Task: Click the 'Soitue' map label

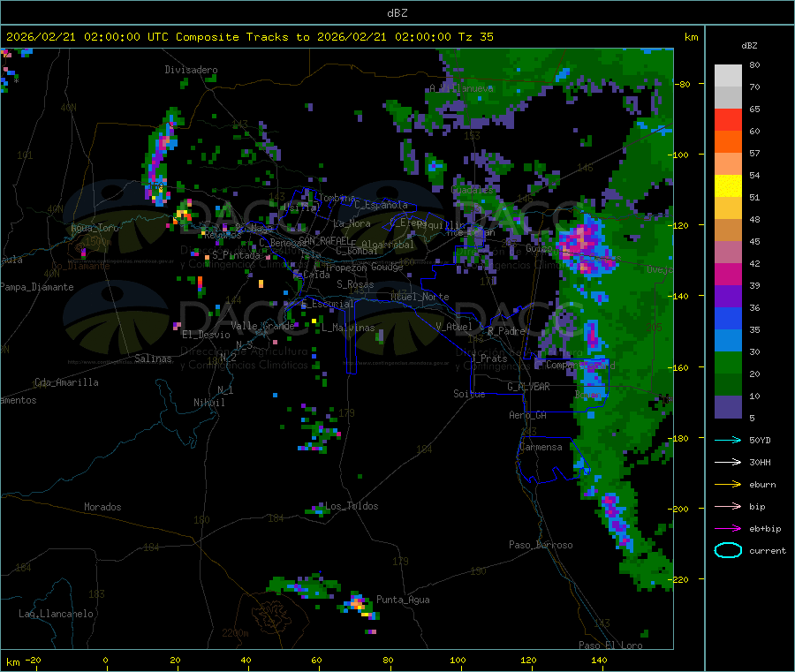Action: pyautogui.click(x=469, y=394)
